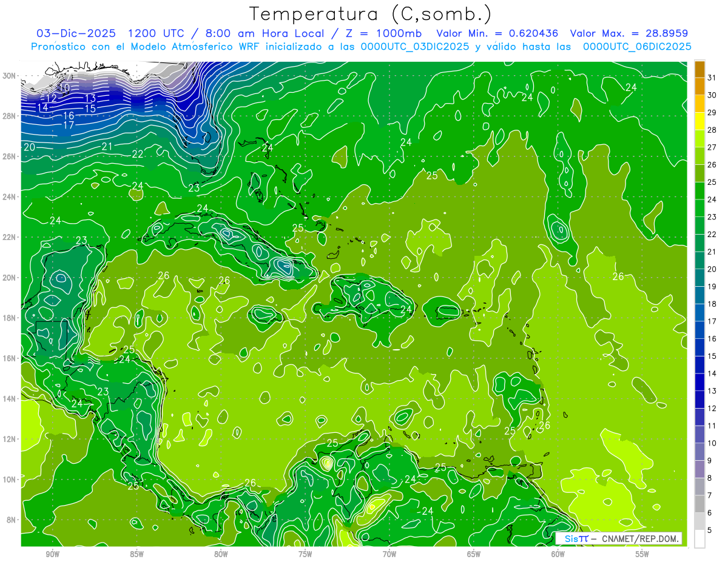Click the "Valor Max. = 28.8959" text

click(x=629, y=33)
